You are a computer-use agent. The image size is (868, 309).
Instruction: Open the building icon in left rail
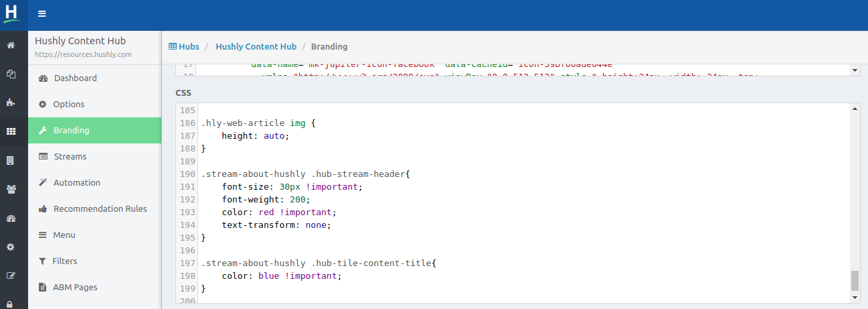tap(11, 160)
